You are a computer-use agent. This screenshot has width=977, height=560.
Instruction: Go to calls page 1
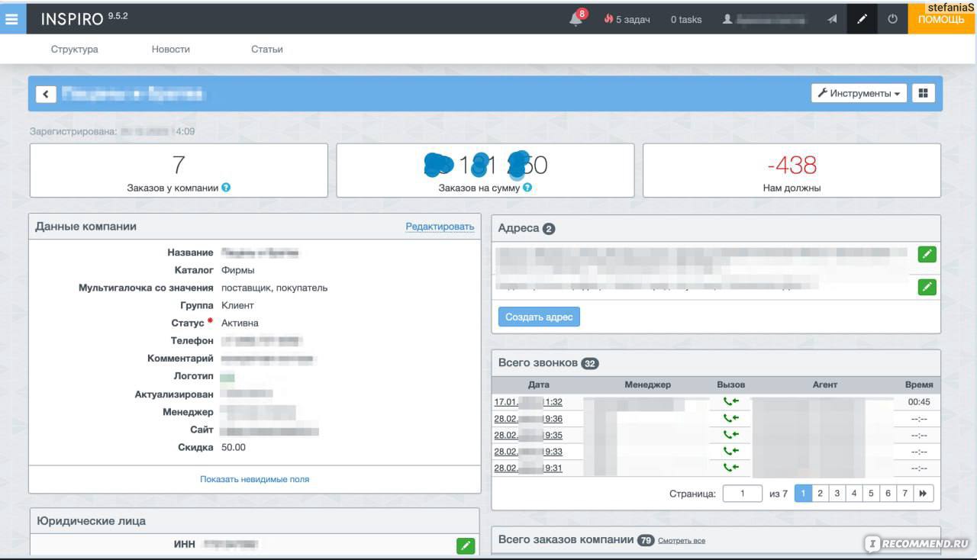(803, 494)
